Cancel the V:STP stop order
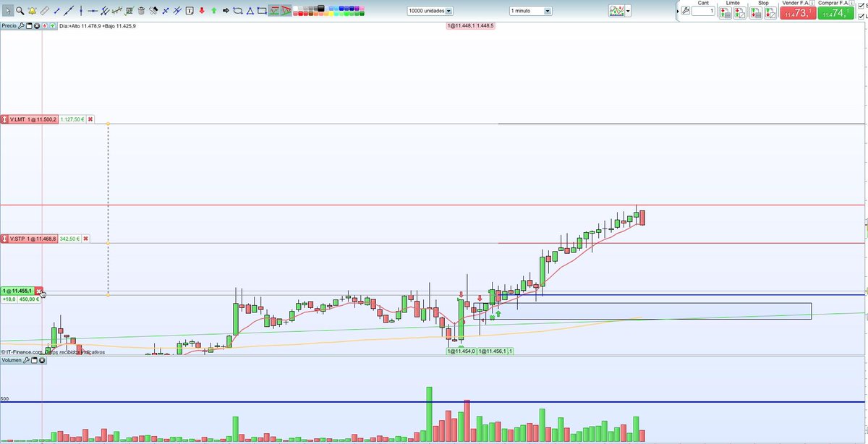The width and height of the screenshot is (868, 444). [85, 239]
